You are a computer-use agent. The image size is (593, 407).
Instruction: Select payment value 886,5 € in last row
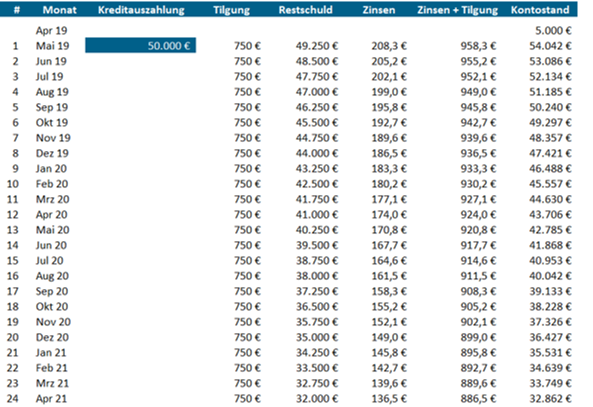tap(478, 398)
